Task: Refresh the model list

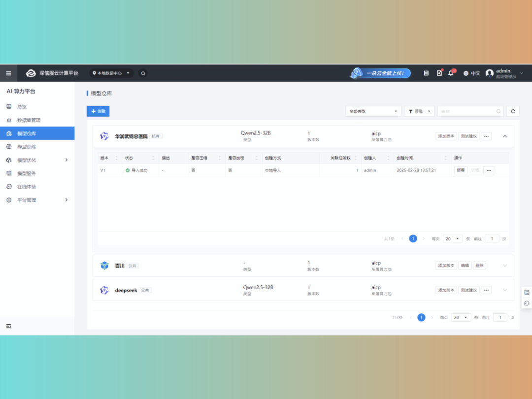Action: tap(513, 111)
